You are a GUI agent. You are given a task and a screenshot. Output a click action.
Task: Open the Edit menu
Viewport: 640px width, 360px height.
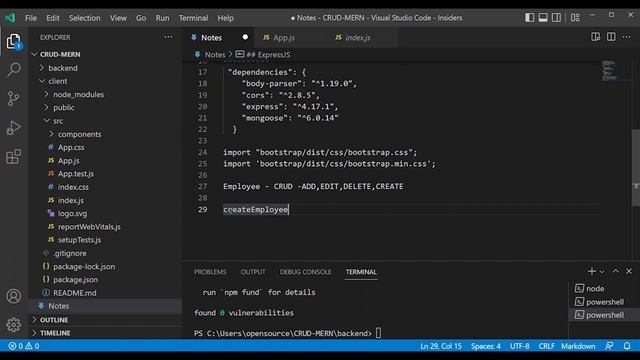coord(53,18)
